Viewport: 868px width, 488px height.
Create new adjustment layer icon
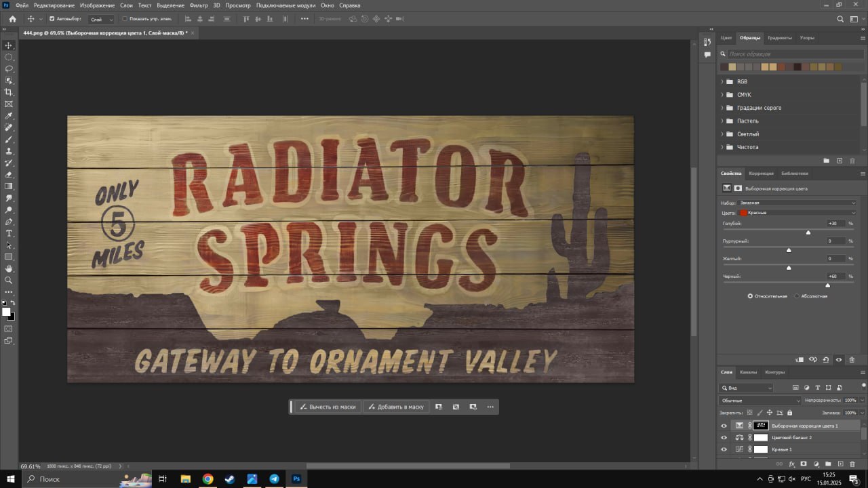tap(816, 464)
